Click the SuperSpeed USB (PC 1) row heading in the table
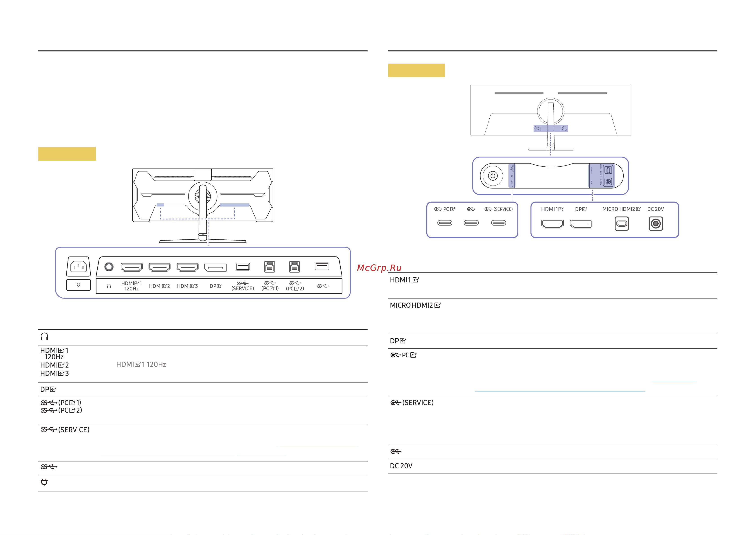 61,402
